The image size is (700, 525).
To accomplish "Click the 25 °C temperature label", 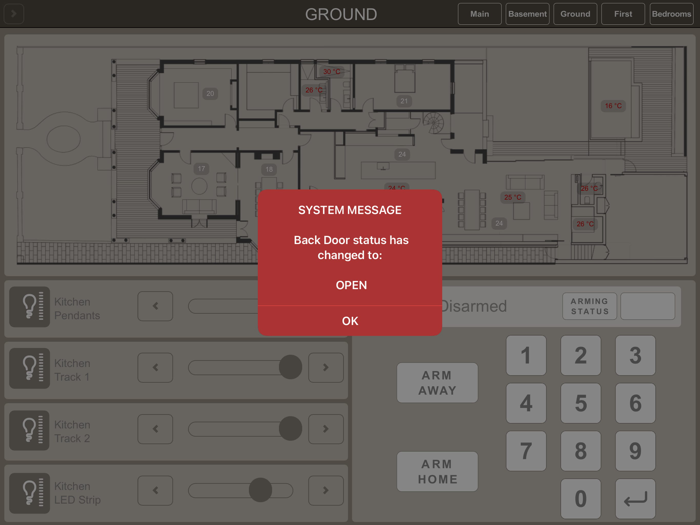I will coord(512,197).
